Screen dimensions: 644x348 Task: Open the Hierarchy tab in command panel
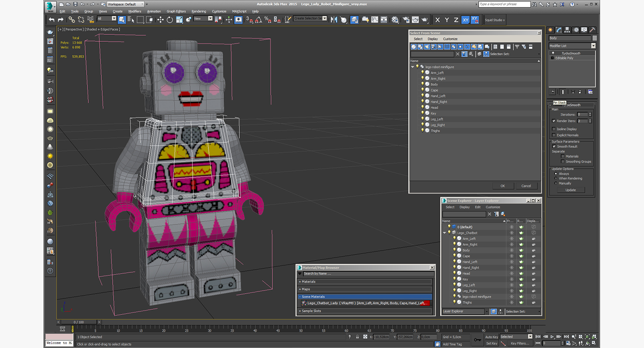(567, 30)
